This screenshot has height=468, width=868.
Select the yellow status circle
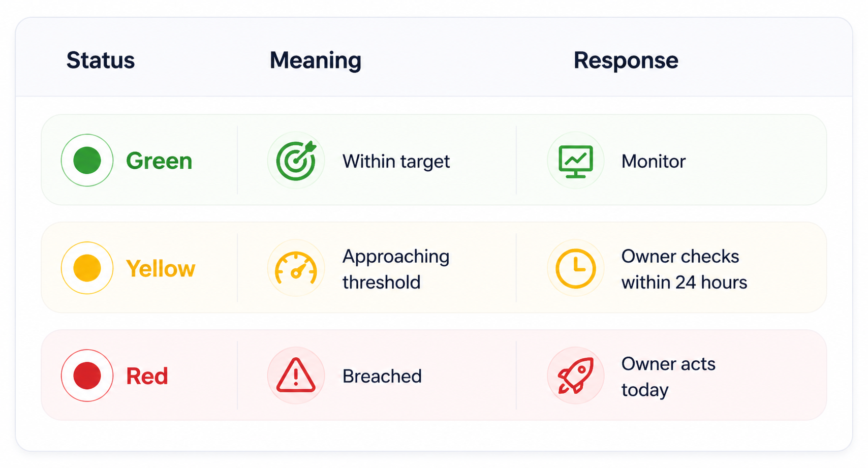click(x=87, y=268)
